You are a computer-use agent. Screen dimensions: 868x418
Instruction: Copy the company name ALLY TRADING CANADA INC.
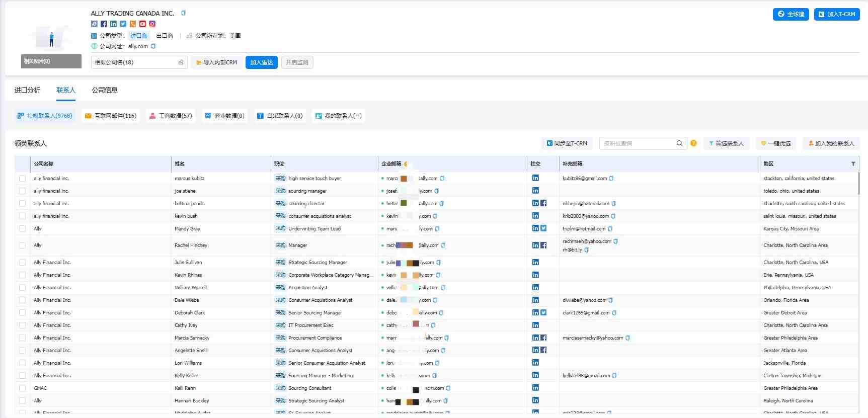tap(183, 13)
